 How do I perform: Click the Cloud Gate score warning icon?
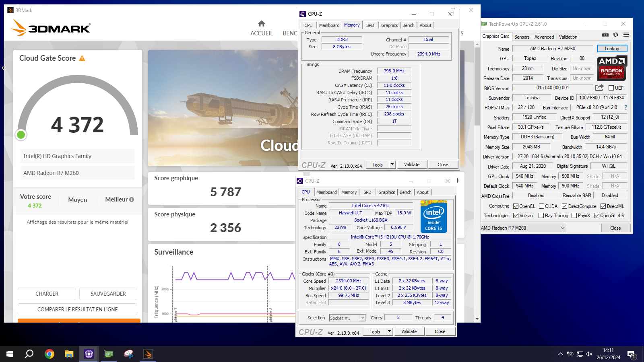82,58
